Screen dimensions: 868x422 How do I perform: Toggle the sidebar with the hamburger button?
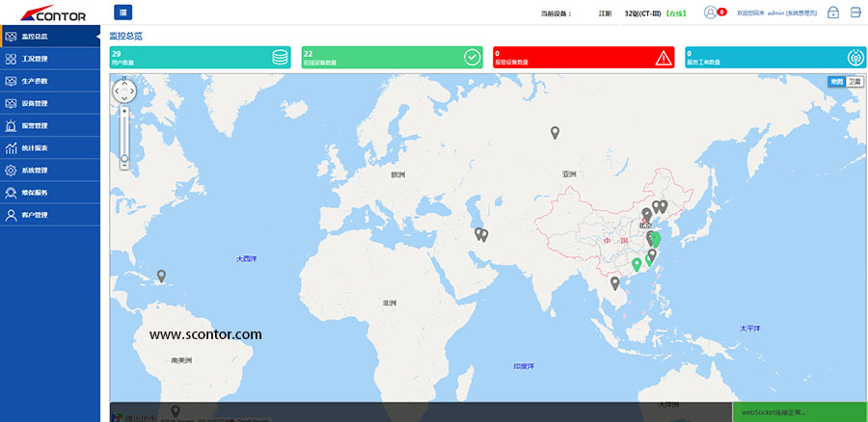[122, 13]
